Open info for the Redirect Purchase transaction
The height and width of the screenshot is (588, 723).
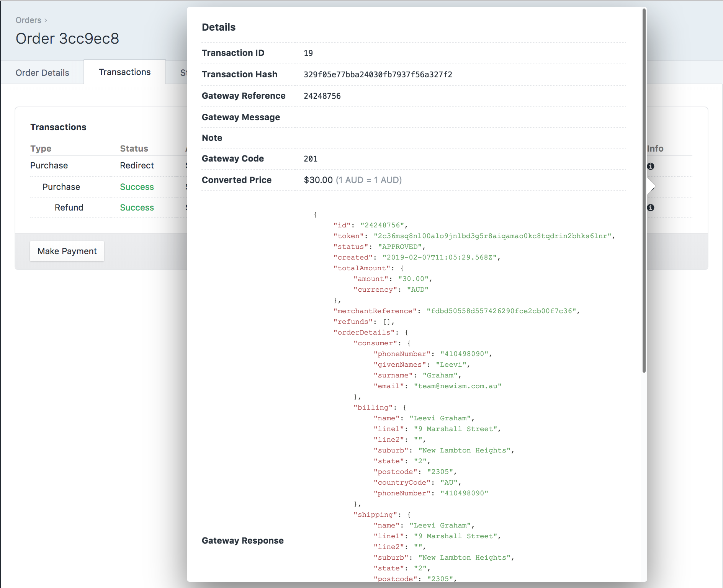[x=651, y=166]
